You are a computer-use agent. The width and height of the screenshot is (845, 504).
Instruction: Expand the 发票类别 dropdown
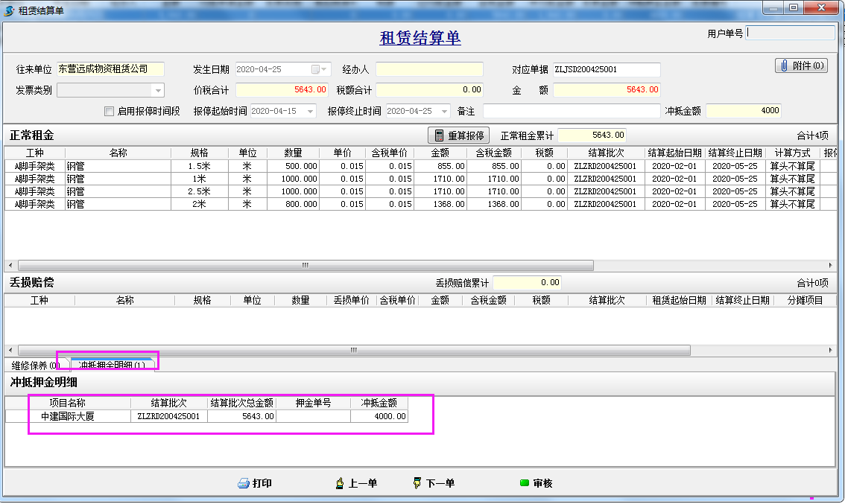coord(157,91)
